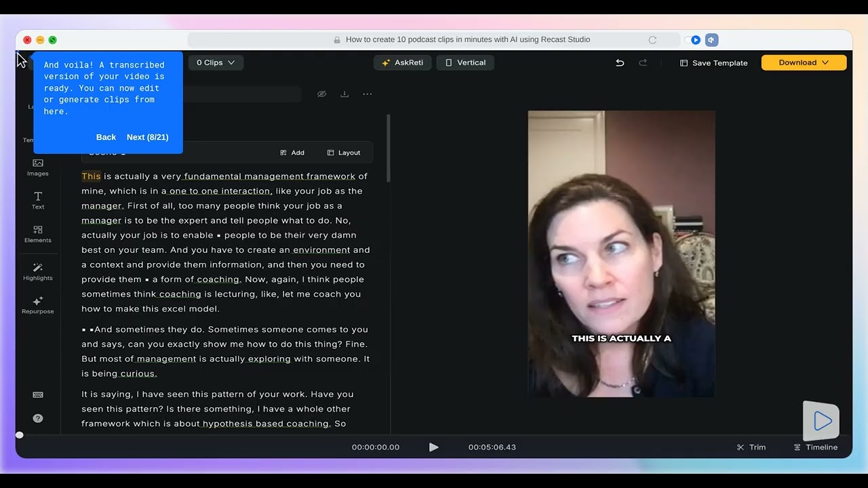868x488 pixels.
Task: Undo the last edit
Action: point(620,62)
